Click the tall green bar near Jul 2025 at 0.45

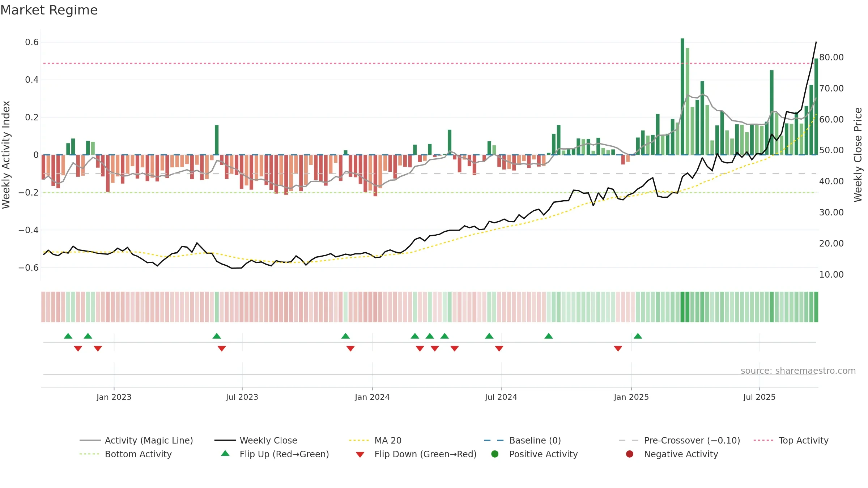click(772, 112)
